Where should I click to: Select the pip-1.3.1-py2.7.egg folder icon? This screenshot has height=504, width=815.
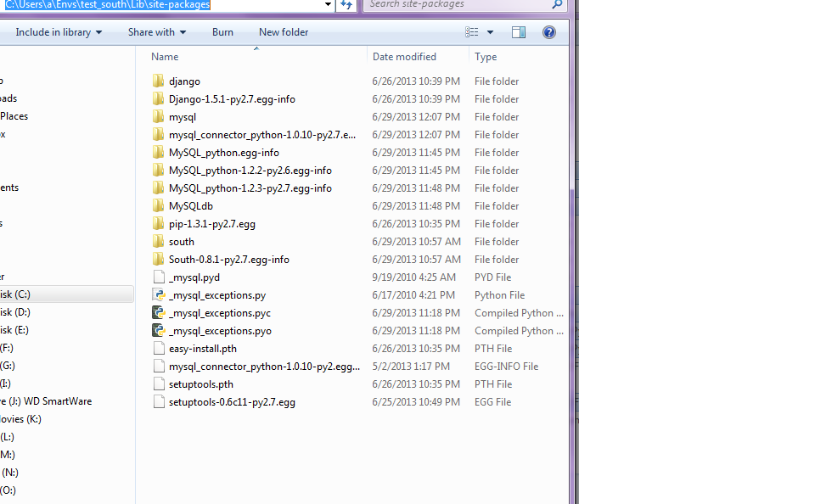coord(159,223)
